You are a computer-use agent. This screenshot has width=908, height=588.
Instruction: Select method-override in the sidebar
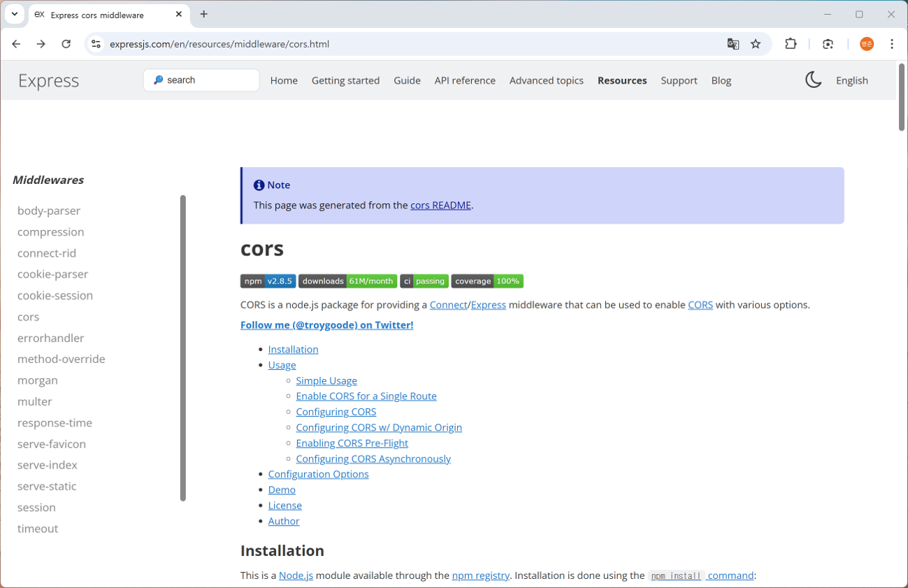pos(62,359)
